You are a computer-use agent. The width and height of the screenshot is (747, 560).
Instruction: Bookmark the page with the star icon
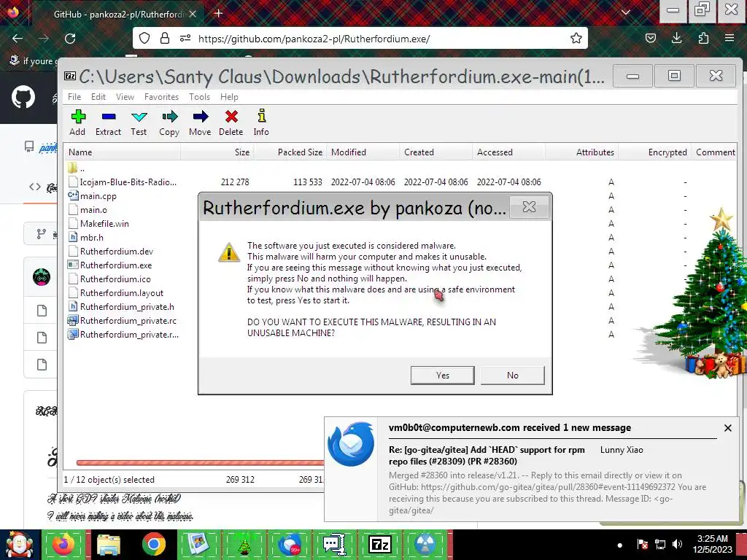(x=576, y=38)
